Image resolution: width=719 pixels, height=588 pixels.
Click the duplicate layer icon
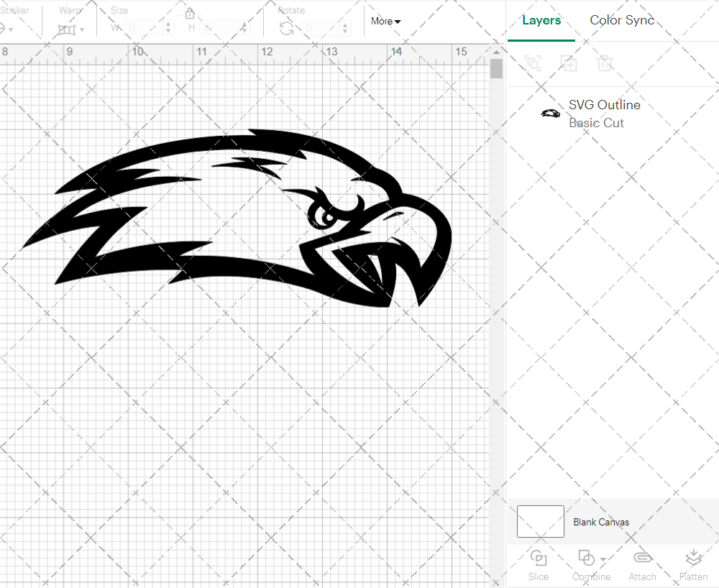[x=569, y=63]
